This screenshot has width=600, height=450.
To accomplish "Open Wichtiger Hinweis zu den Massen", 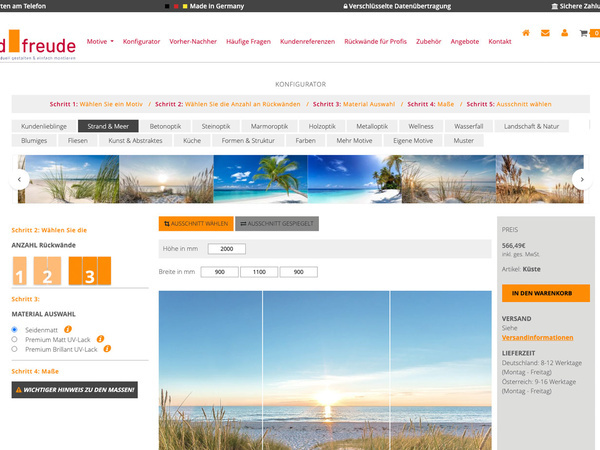I will click(x=75, y=390).
